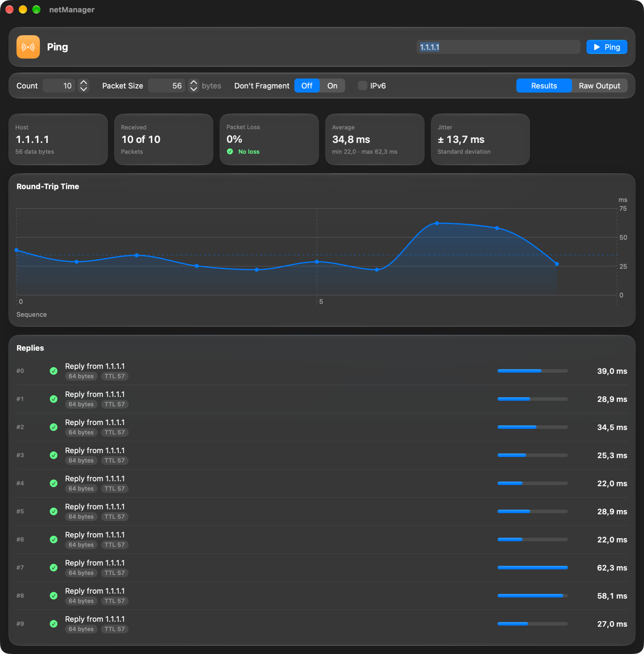
Task: Click green check icon for reply #3
Action: (54, 455)
